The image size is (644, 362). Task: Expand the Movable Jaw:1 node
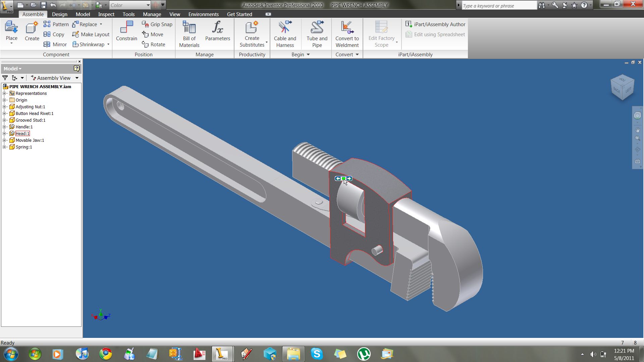5,140
